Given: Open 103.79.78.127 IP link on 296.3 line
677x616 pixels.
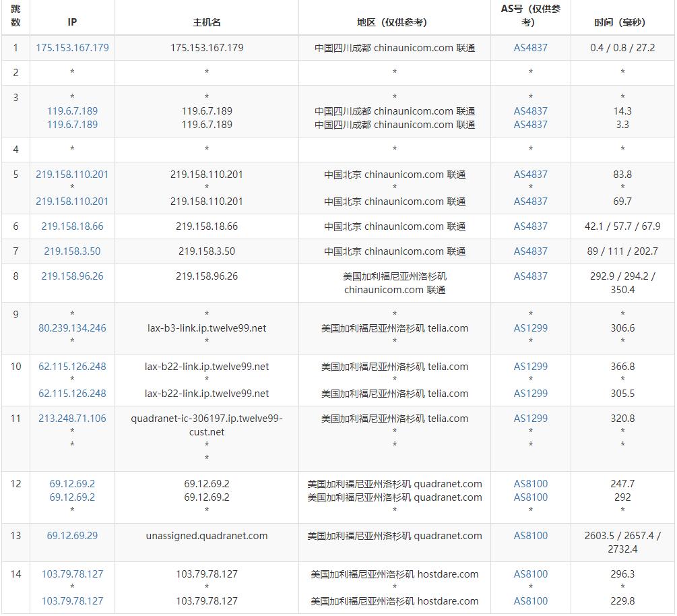Looking at the screenshot, I should point(72,574).
